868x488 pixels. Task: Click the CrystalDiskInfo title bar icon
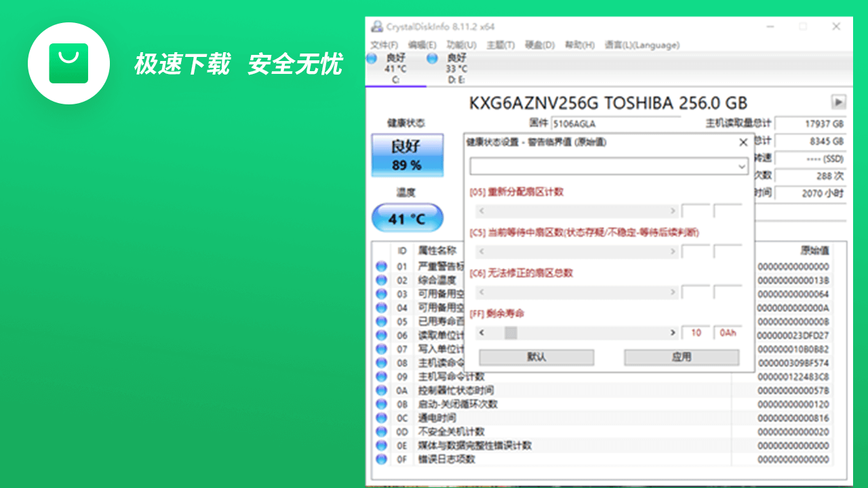376,26
